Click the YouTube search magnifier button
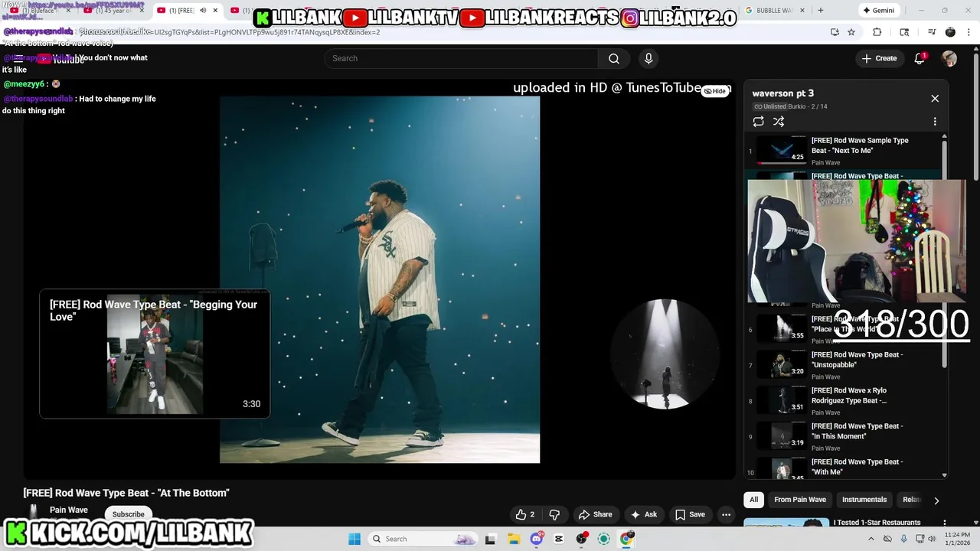Image resolution: width=980 pixels, height=551 pixels. click(x=613, y=59)
